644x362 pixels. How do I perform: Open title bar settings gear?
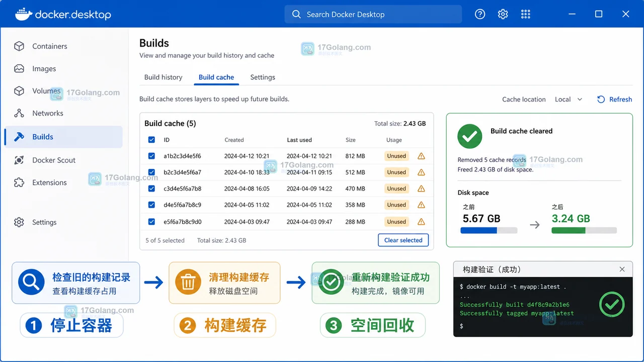[503, 14]
